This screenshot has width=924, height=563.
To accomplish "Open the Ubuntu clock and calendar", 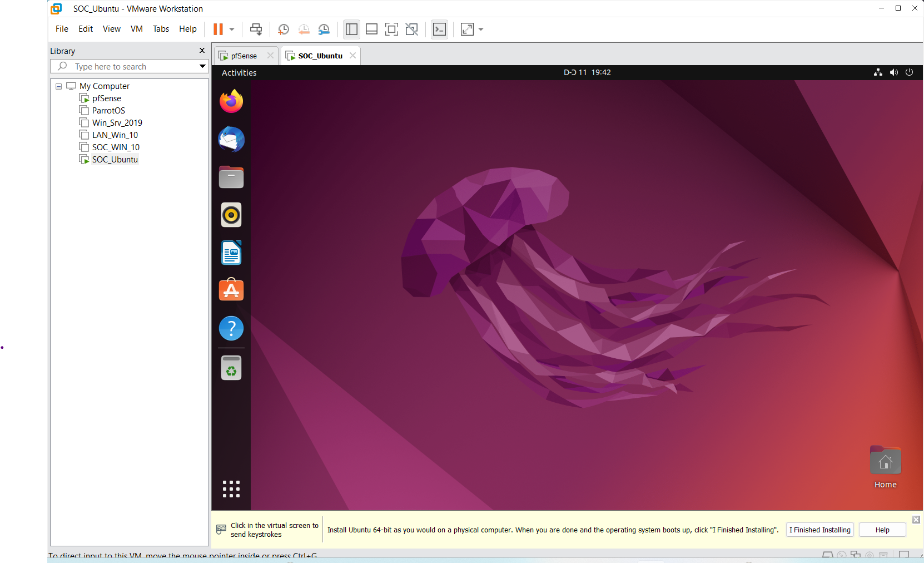I will coord(587,72).
